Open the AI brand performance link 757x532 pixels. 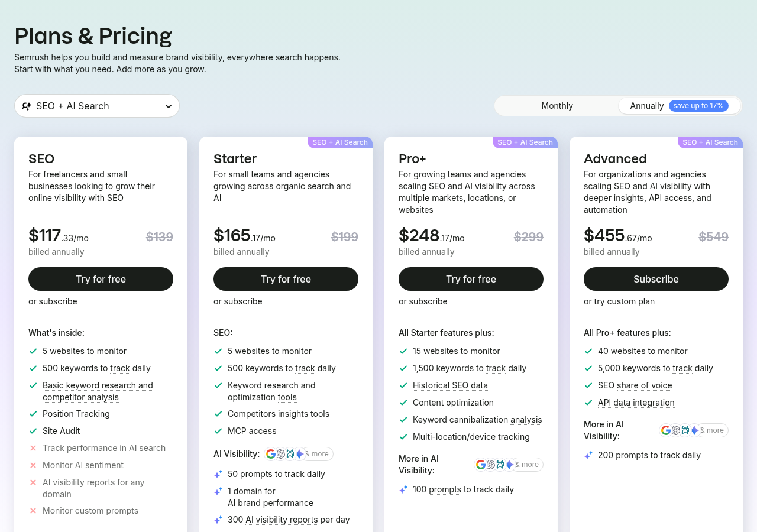pos(270,503)
